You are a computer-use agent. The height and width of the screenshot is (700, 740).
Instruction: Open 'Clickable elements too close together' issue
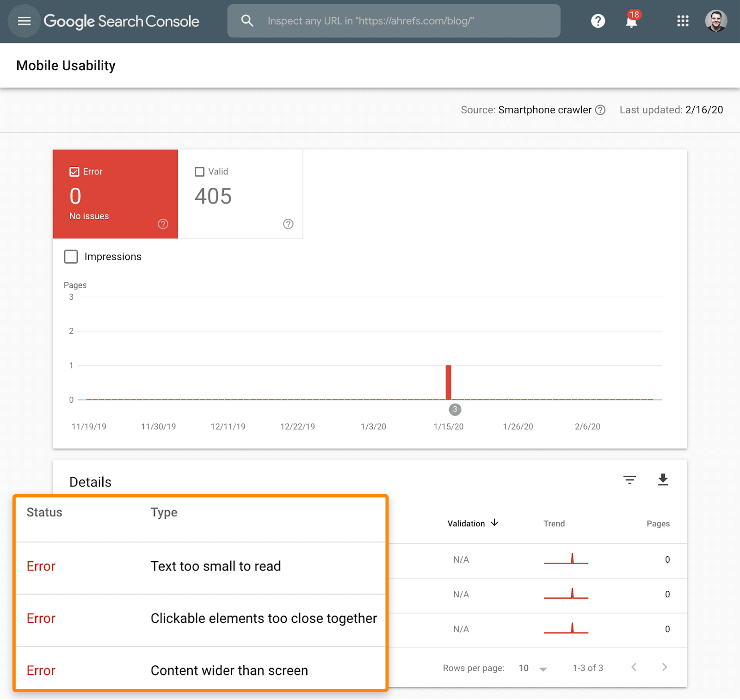[263, 619]
